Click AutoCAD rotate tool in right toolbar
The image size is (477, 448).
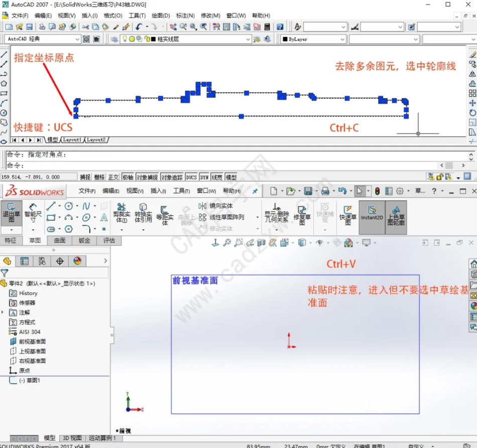click(x=472, y=113)
